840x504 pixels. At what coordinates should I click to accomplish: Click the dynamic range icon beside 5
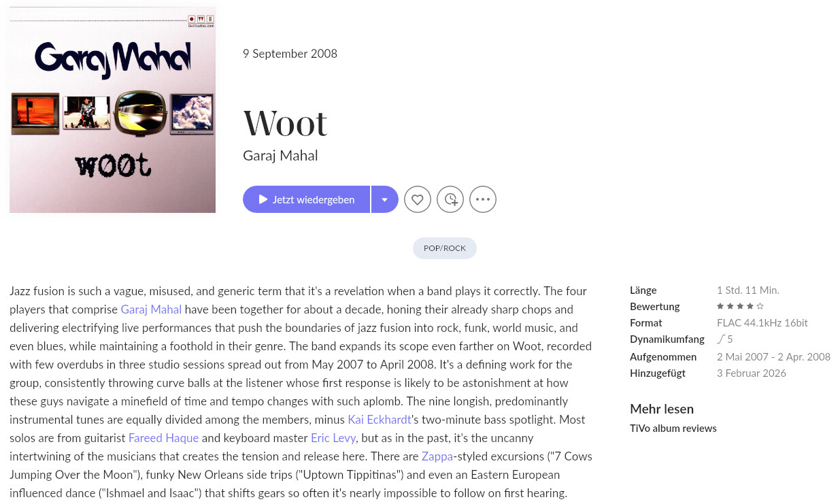[x=720, y=339]
